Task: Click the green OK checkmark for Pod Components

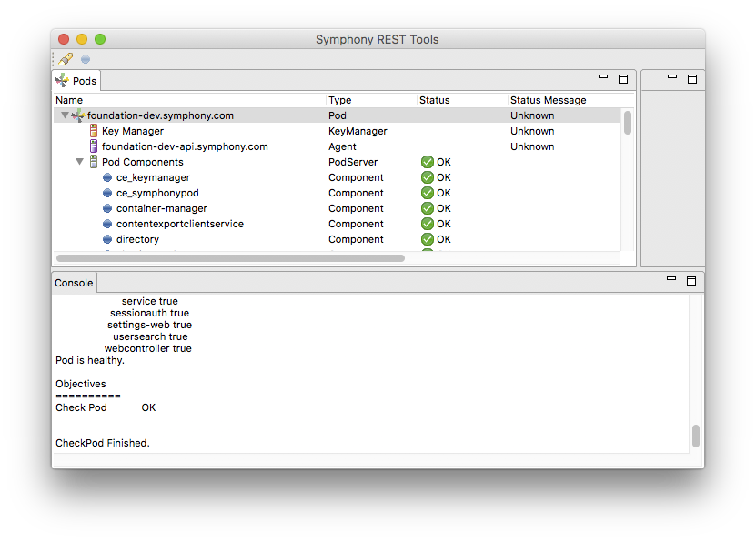Action: [x=428, y=162]
